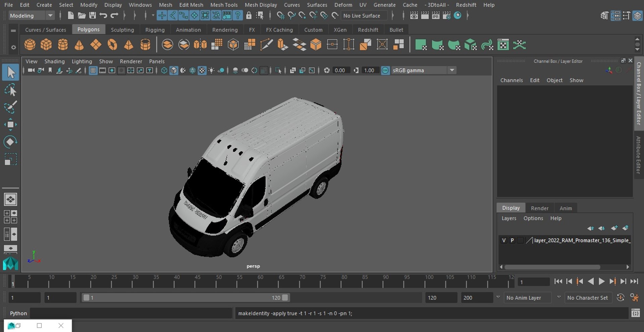Open the sRGB gamma view transform dropdown
This screenshot has height=332, width=644.
point(423,70)
